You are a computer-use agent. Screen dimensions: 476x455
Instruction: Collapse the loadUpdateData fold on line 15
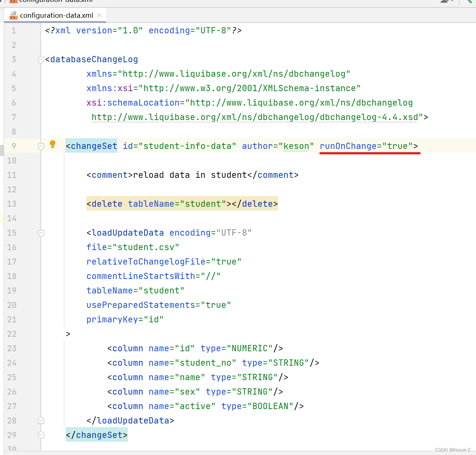coord(41,233)
